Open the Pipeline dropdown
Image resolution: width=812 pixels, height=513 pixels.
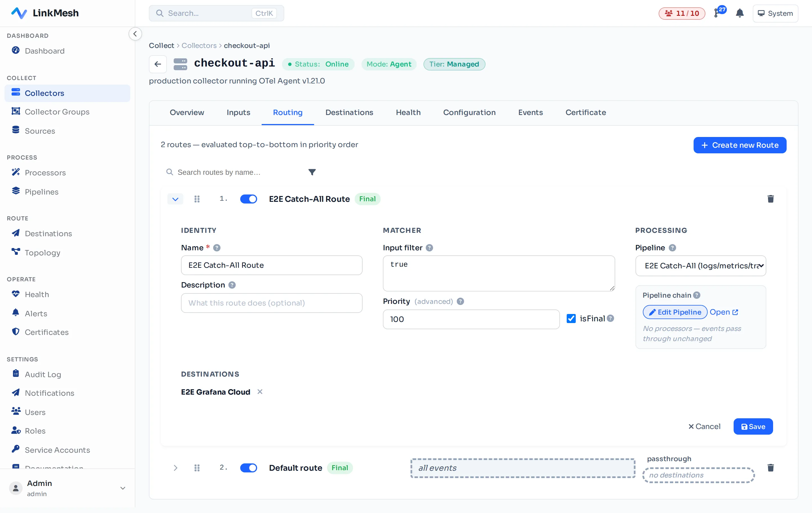click(700, 266)
